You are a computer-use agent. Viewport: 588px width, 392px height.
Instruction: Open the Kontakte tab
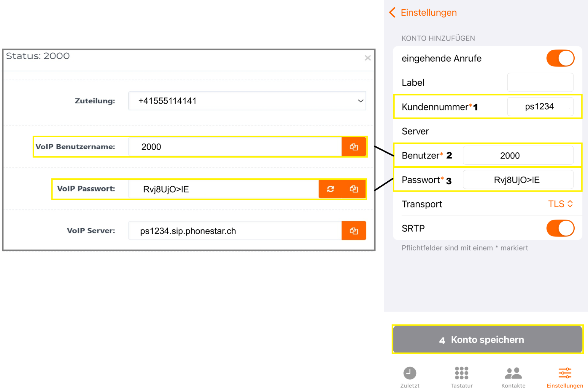pyautogui.click(x=513, y=377)
